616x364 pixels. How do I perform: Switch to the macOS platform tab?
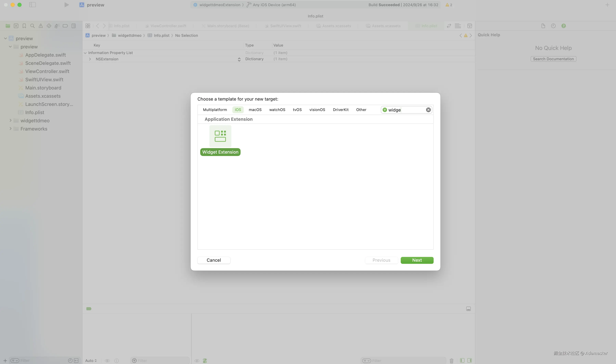255,110
